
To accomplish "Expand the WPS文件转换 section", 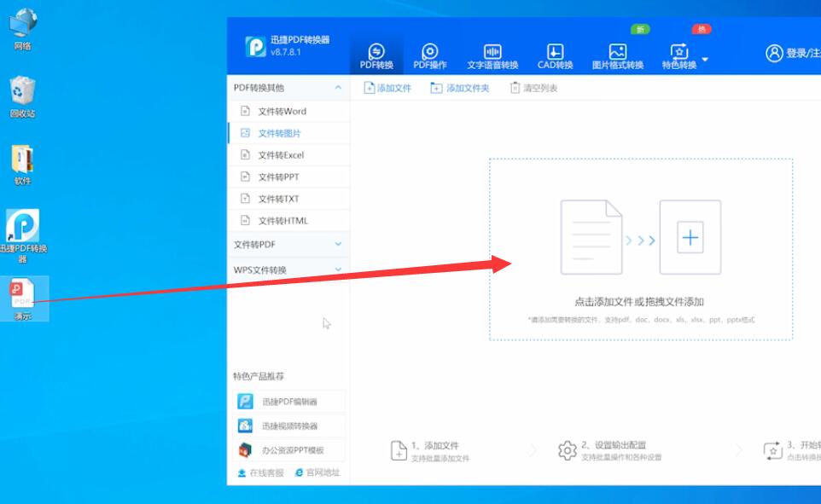I will [x=338, y=269].
